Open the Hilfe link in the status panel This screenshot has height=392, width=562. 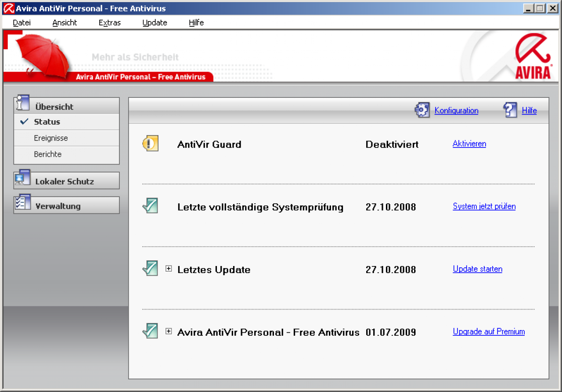(530, 111)
